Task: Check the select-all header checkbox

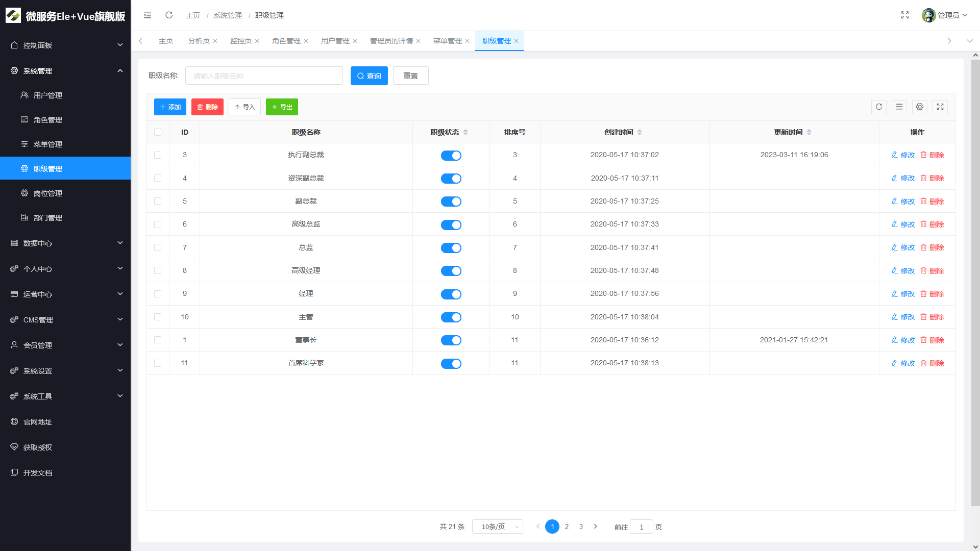Action: point(158,132)
